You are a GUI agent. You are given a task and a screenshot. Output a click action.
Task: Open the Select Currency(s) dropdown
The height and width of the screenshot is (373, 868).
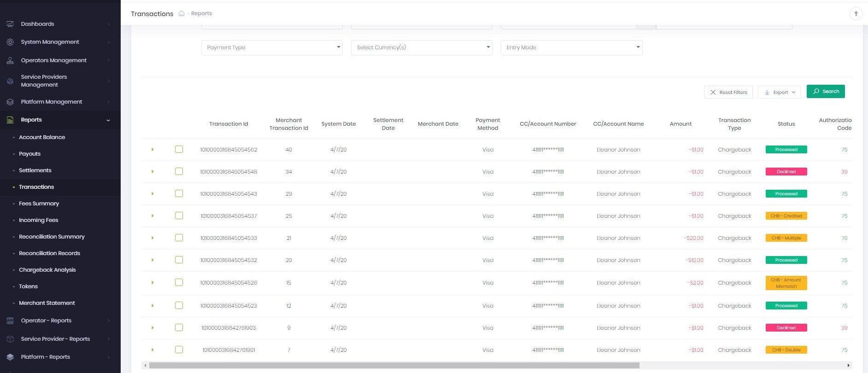422,47
